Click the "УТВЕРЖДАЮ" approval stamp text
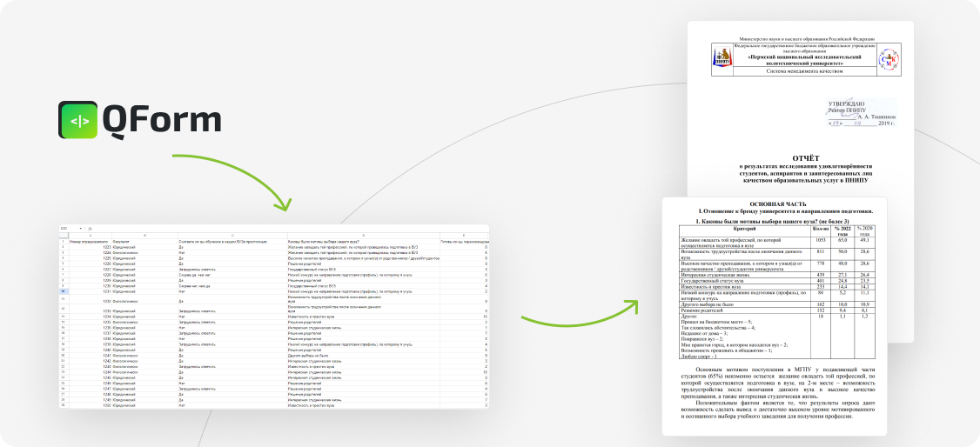The image size is (980, 447). [x=846, y=103]
